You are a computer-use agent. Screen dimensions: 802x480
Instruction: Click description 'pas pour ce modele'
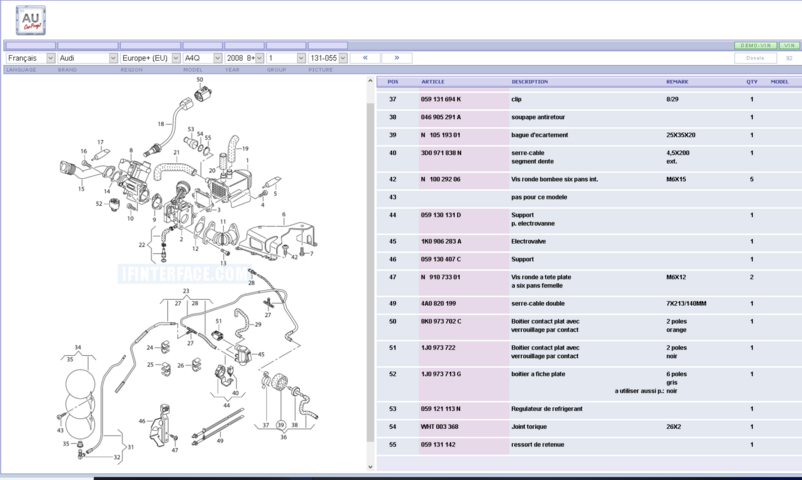coord(539,198)
